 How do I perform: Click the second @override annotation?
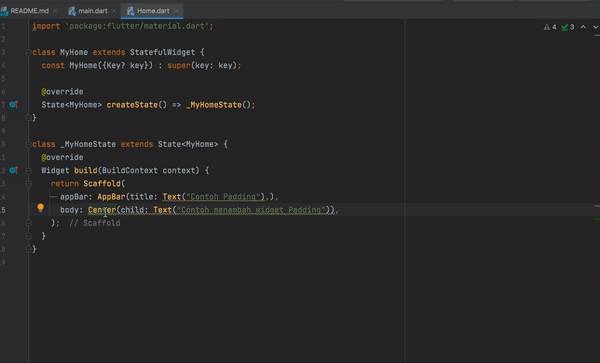click(x=62, y=157)
